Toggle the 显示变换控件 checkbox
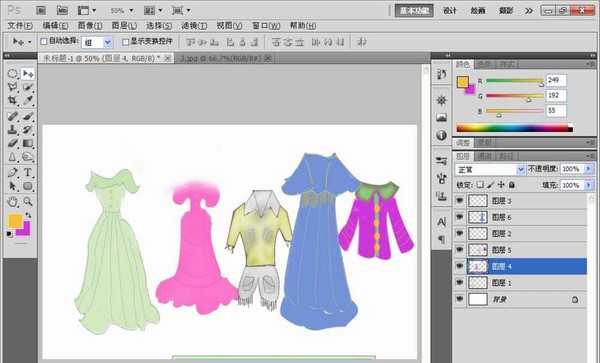This screenshot has width=600, height=363. coord(125,42)
